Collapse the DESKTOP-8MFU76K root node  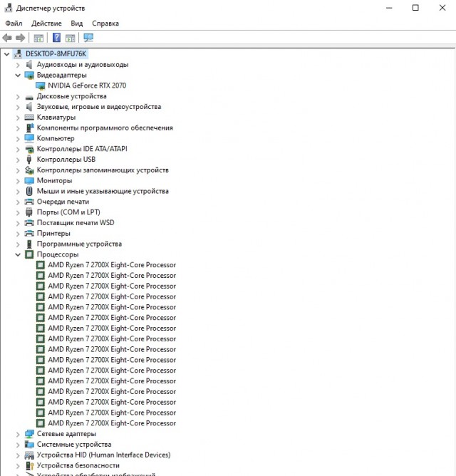coord(6,54)
